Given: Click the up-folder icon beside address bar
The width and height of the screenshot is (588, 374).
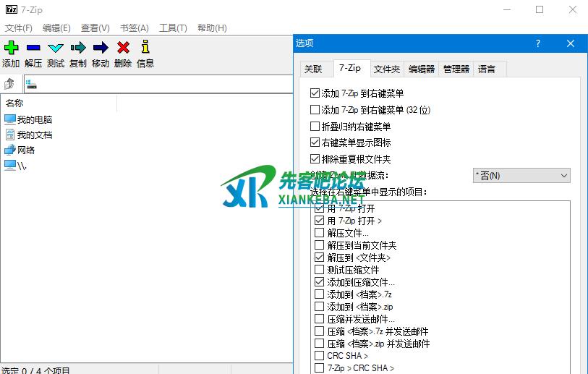Looking at the screenshot, I should (10, 85).
